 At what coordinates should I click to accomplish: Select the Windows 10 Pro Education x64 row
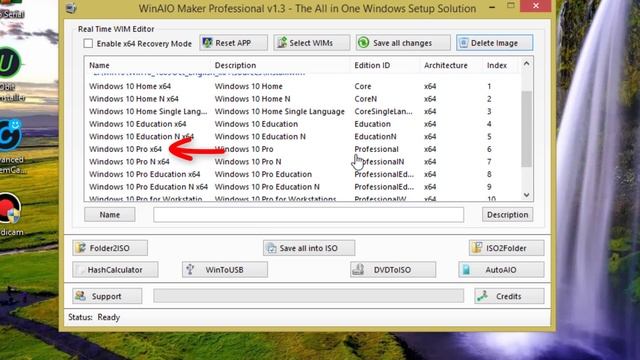(302, 174)
